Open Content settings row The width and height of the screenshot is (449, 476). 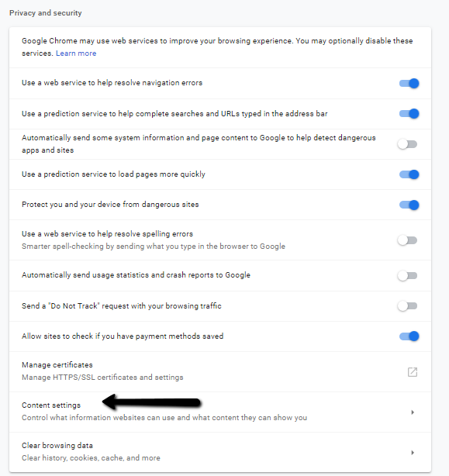point(220,412)
